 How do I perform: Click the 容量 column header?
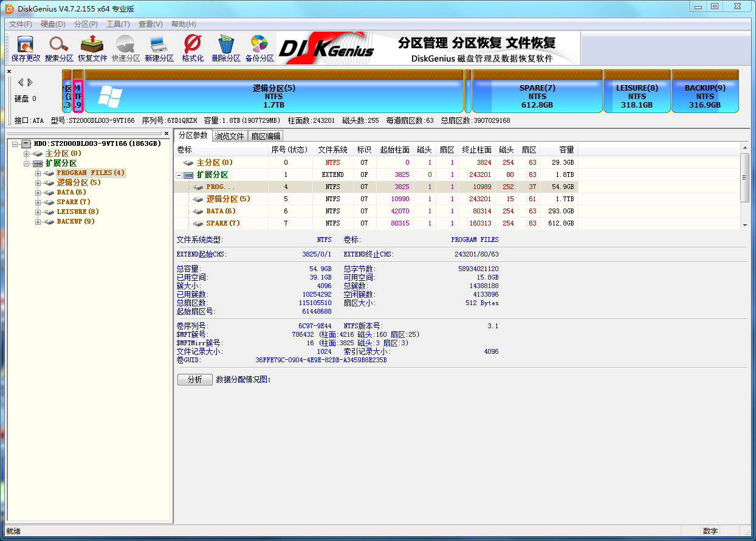pyautogui.click(x=559, y=150)
